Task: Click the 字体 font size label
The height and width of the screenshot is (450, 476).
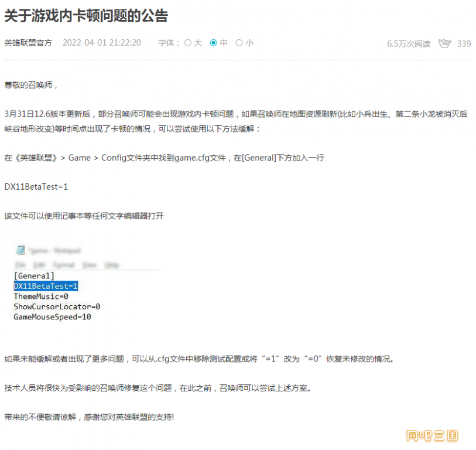Action: click(169, 43)
